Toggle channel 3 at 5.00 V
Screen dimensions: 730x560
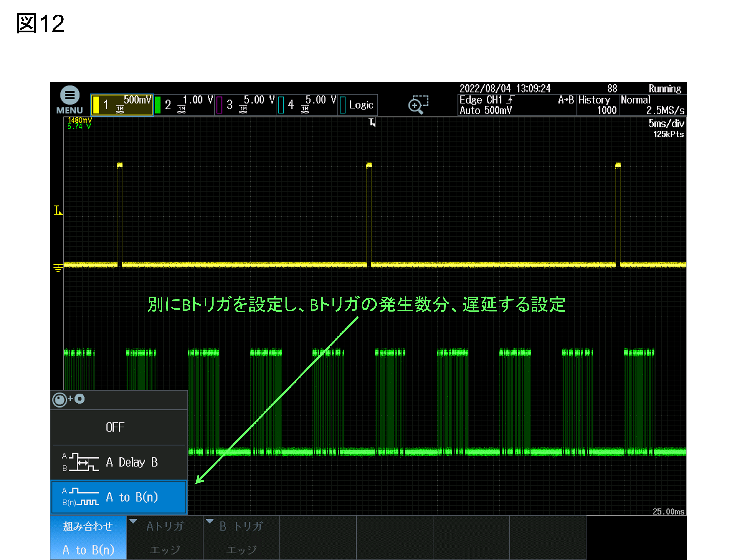246,105
